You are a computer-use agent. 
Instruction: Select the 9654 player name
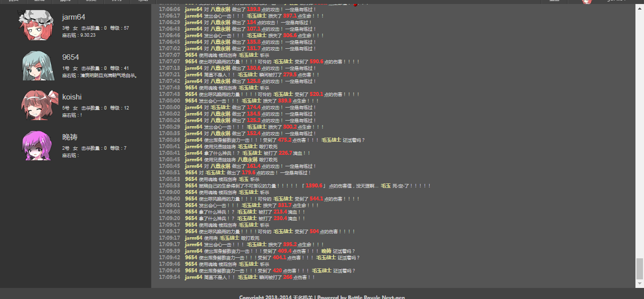coord(70,57)
